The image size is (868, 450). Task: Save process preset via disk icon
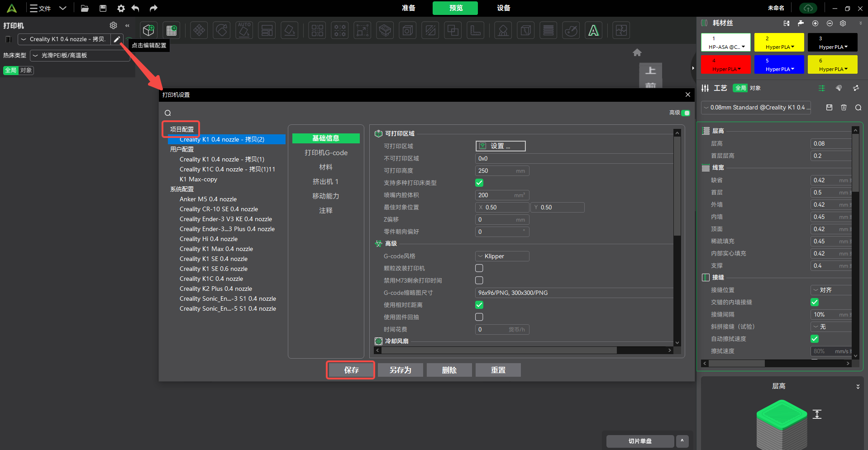point(829,108)
